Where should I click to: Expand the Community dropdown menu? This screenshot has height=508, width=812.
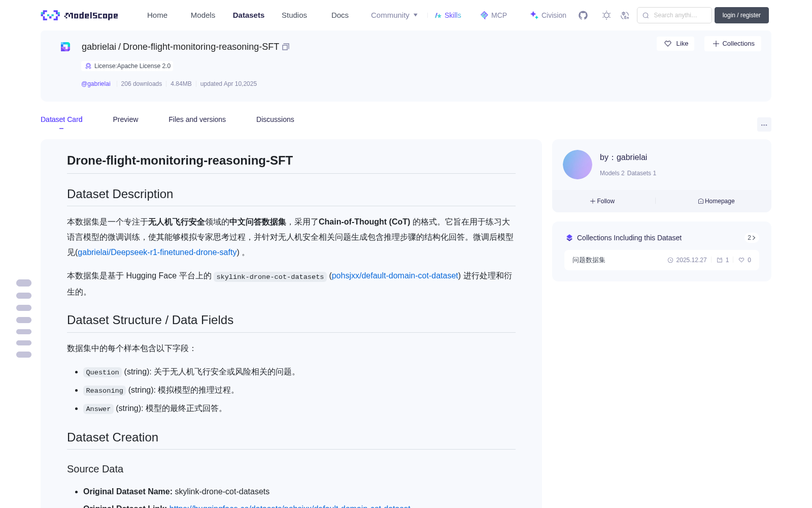pos(394,15)
